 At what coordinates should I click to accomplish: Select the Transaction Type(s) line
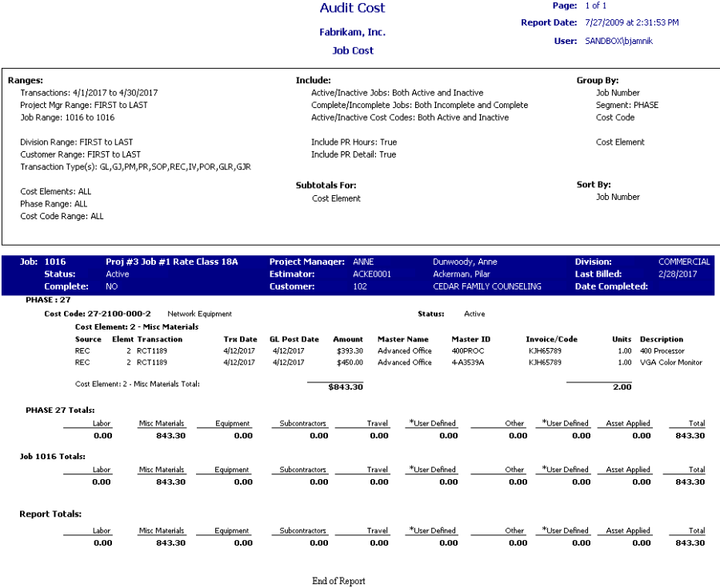(x=136, y=167)
